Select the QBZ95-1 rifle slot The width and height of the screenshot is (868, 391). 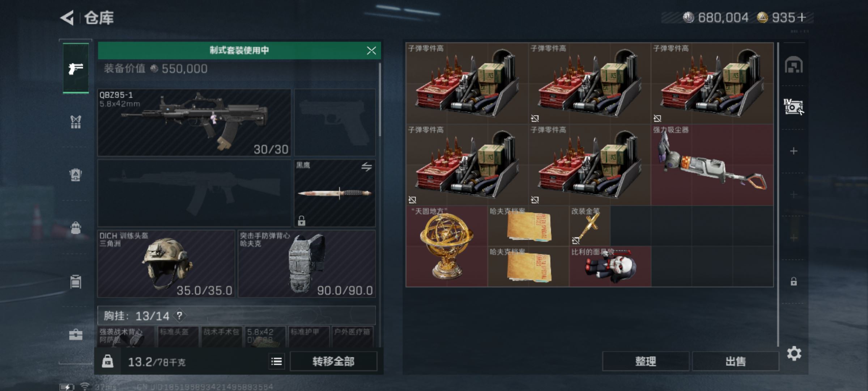194,122
